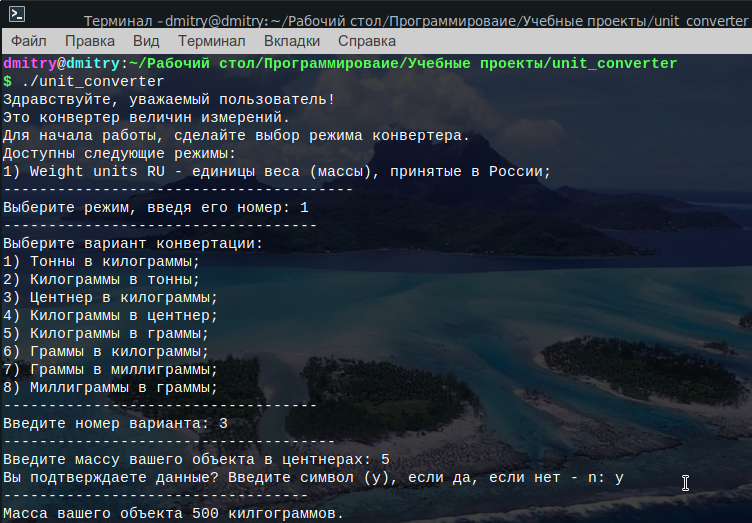Click option '1) Тонны в килограммы;'
This screenshot has height=523, width=752.
point(101,262)
